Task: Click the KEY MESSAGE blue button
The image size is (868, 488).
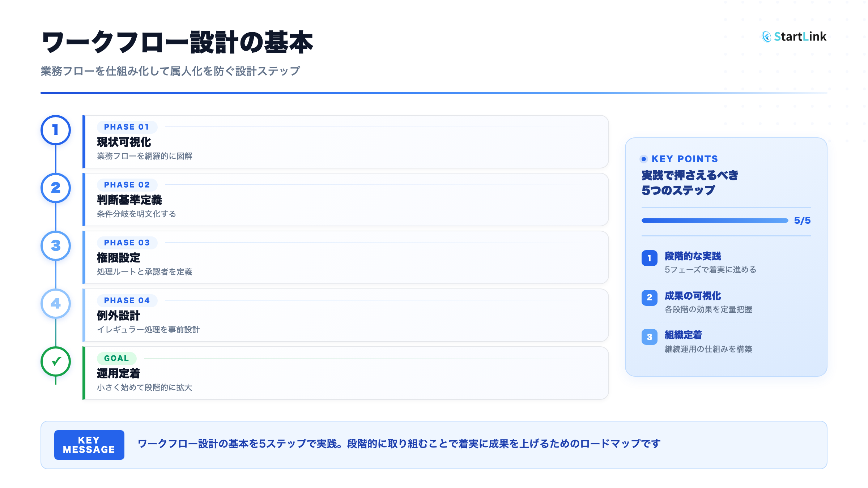Action: point(89,445)
